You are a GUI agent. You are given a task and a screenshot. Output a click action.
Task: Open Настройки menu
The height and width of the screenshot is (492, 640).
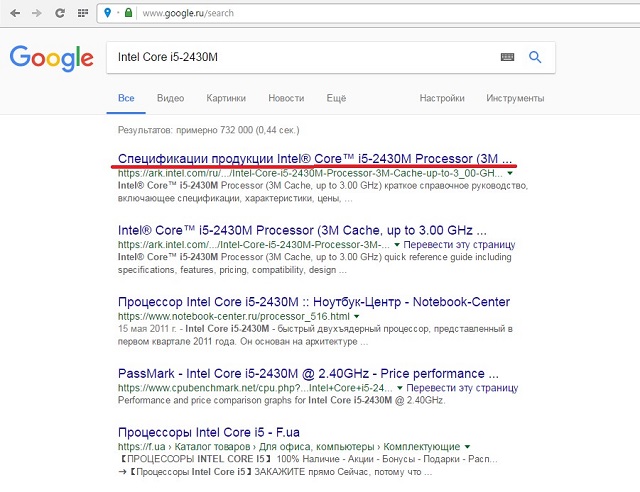(442, 98)
